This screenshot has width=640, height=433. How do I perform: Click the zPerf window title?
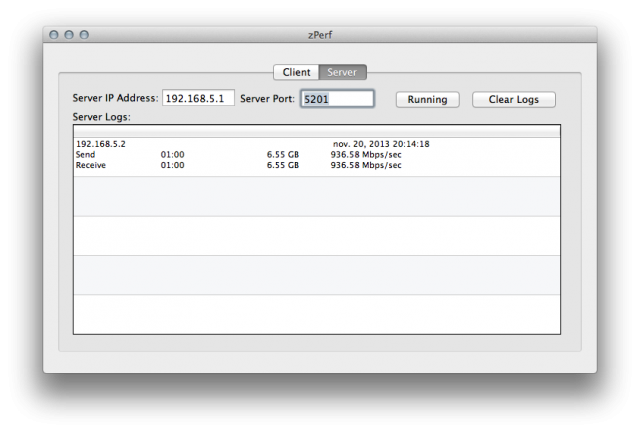320,35
